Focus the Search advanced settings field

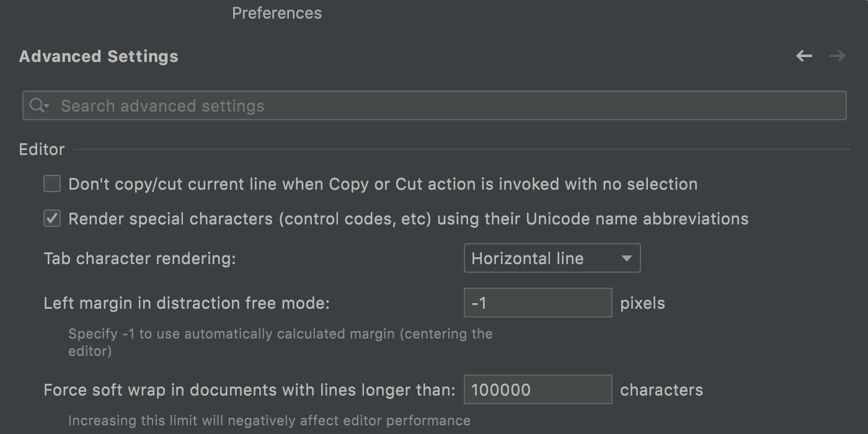pyautogui.click(x=435, y=105)
